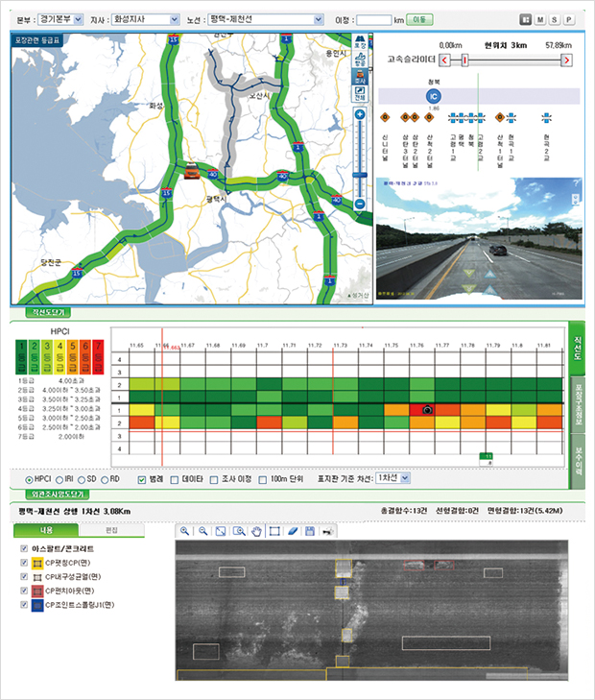Image resolution: width=595 pixels, height=700 pixels.
Task: Select the HPCI radio button
Action: [x=29, y=480]
